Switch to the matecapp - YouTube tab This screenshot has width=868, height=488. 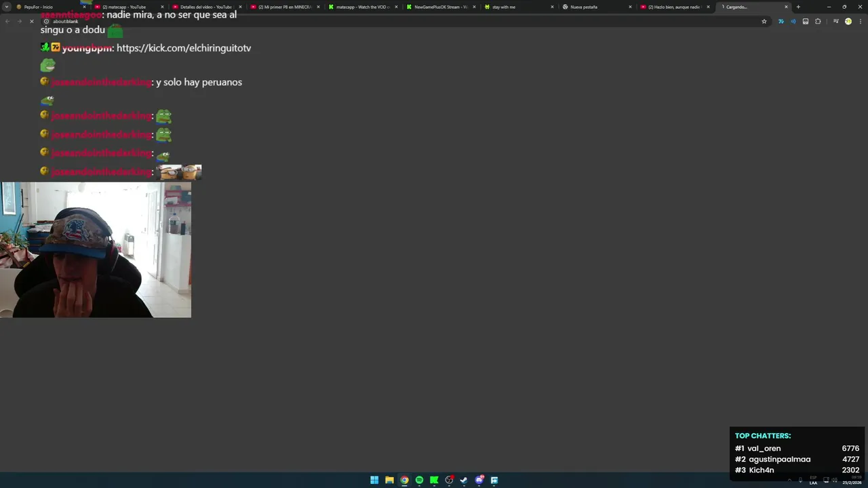pyautogui.click(x=129, y=7)
